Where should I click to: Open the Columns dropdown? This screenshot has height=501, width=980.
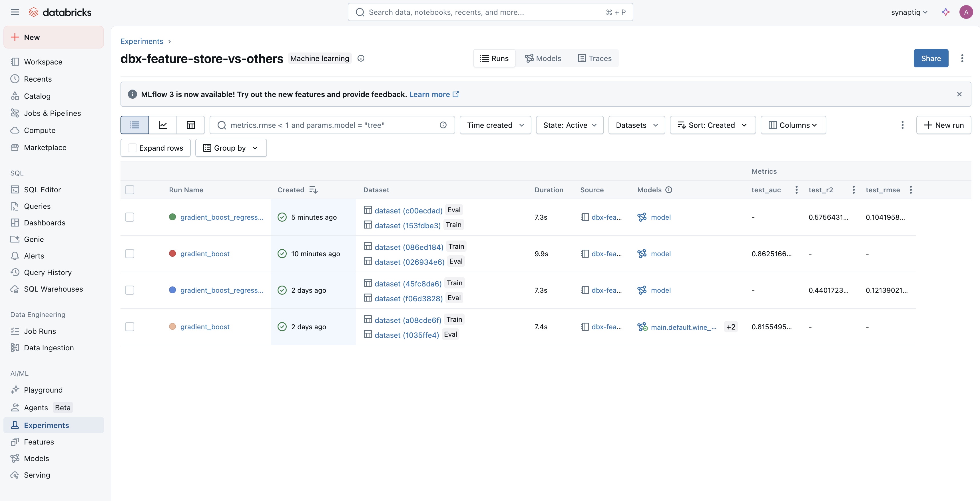coord(793,125)
